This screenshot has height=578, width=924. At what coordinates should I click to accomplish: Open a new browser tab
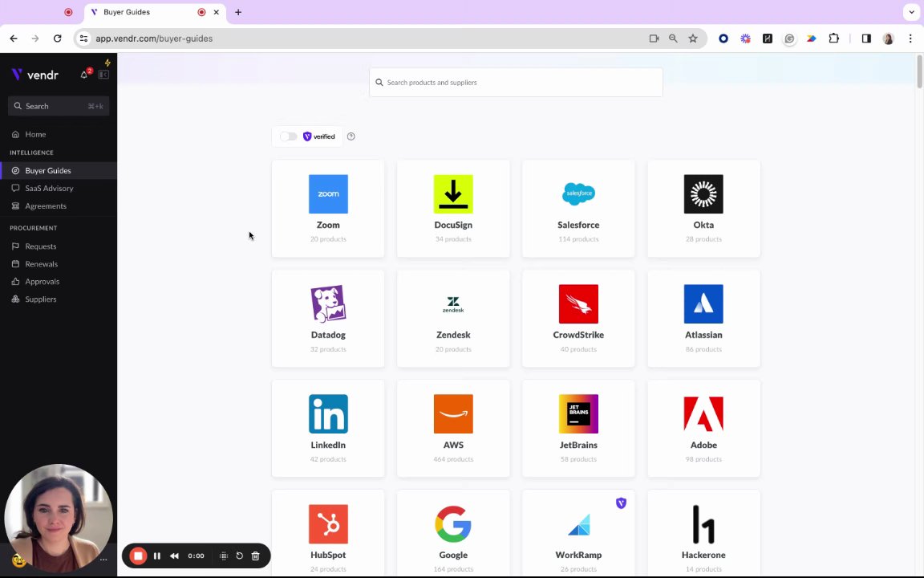tap(238, 12)
